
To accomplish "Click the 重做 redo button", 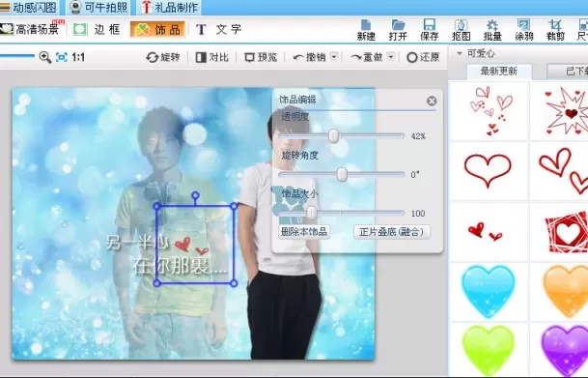I will tap(366, 57).
